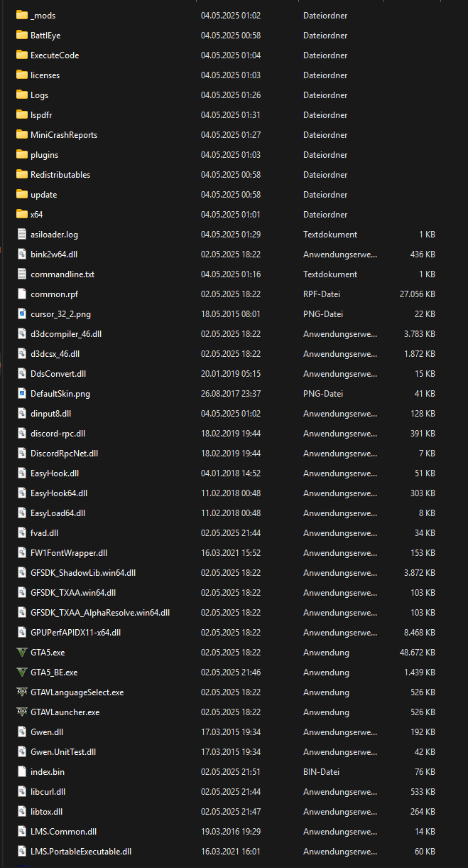
Task: Click the update folder icon
Action: pyautogui.click(x=21, y=194)
